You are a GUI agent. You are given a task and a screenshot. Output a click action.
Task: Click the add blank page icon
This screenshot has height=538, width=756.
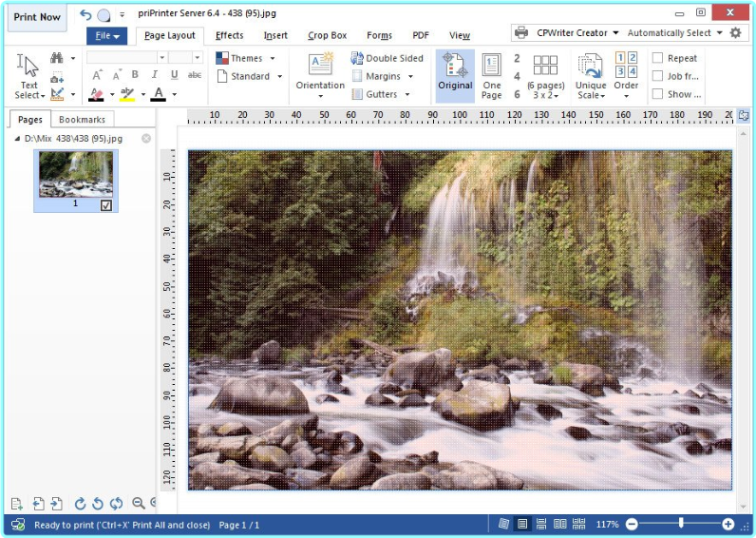click(x=16, y=504)
